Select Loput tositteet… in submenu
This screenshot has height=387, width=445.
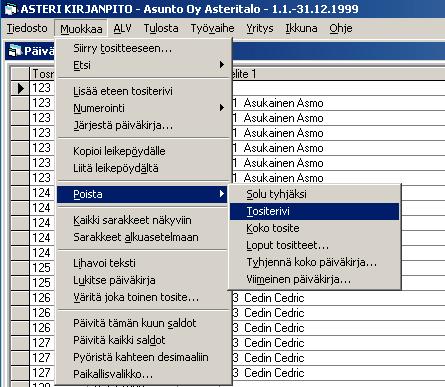(314, 246)
